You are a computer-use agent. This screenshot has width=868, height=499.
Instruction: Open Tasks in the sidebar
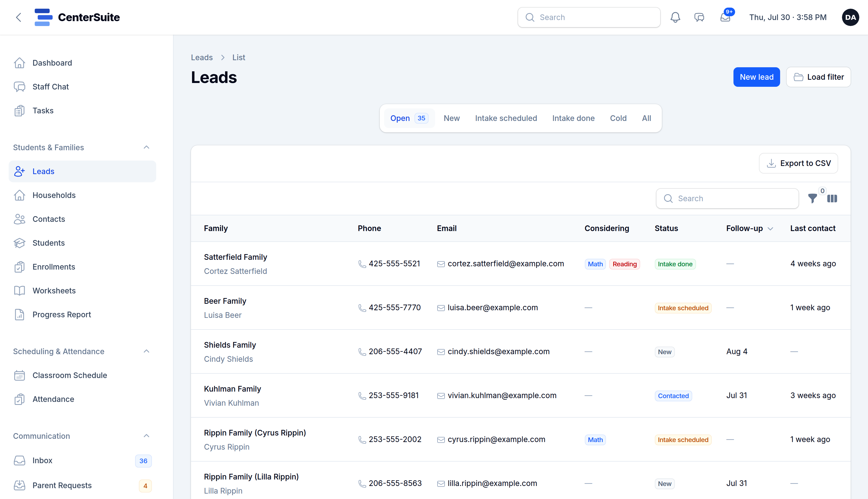82,111
